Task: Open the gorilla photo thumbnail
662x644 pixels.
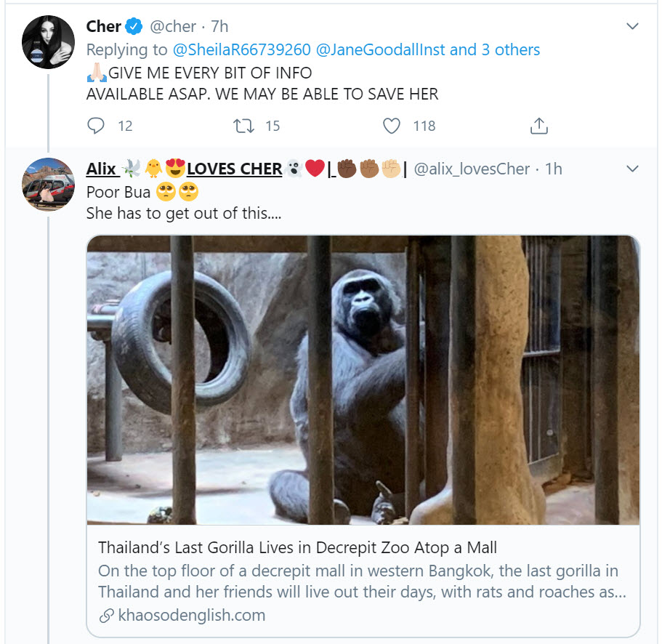Action: [363, 379]
